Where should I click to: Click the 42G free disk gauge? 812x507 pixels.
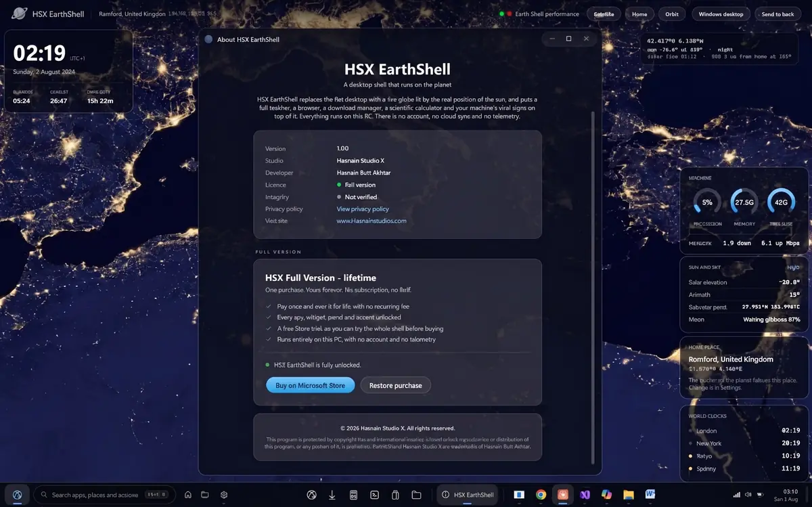[x=781, y=202]
